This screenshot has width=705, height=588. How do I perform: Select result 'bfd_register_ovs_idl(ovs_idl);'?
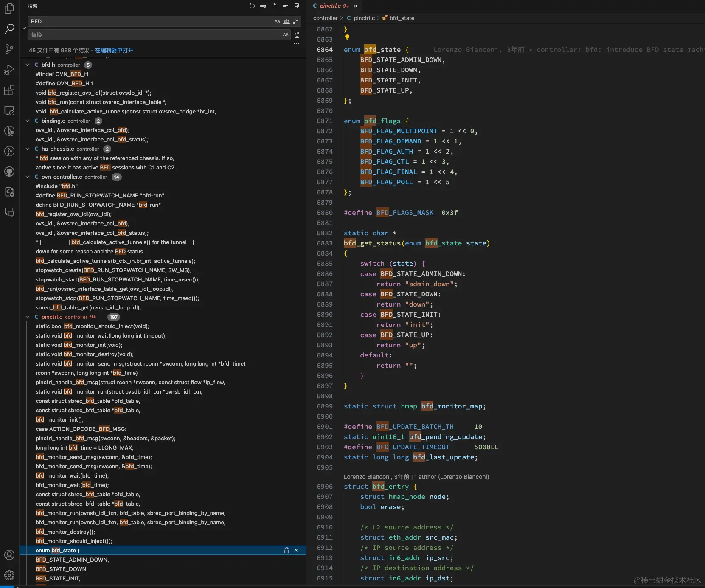coord(73,214)
